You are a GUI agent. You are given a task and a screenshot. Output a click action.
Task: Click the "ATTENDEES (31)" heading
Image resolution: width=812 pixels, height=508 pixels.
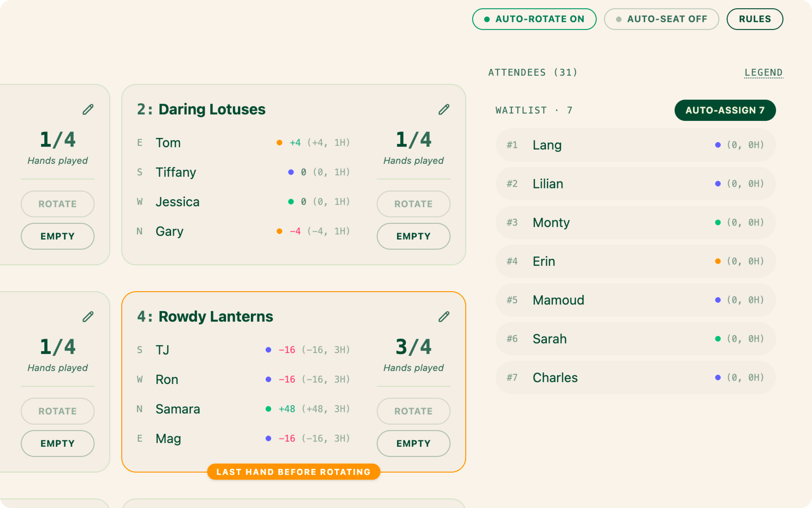[533, 73]
